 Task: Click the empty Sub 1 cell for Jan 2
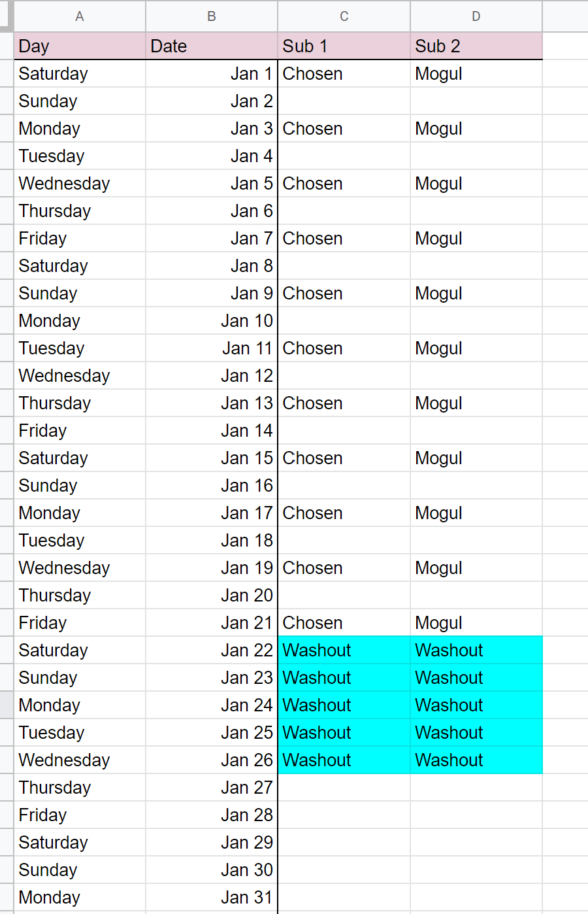click(x=344, y=101)
